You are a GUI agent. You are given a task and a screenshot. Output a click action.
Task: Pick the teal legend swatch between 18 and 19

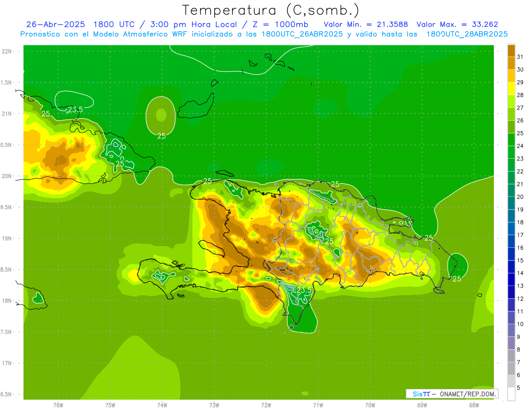click(x=511, y=216)
